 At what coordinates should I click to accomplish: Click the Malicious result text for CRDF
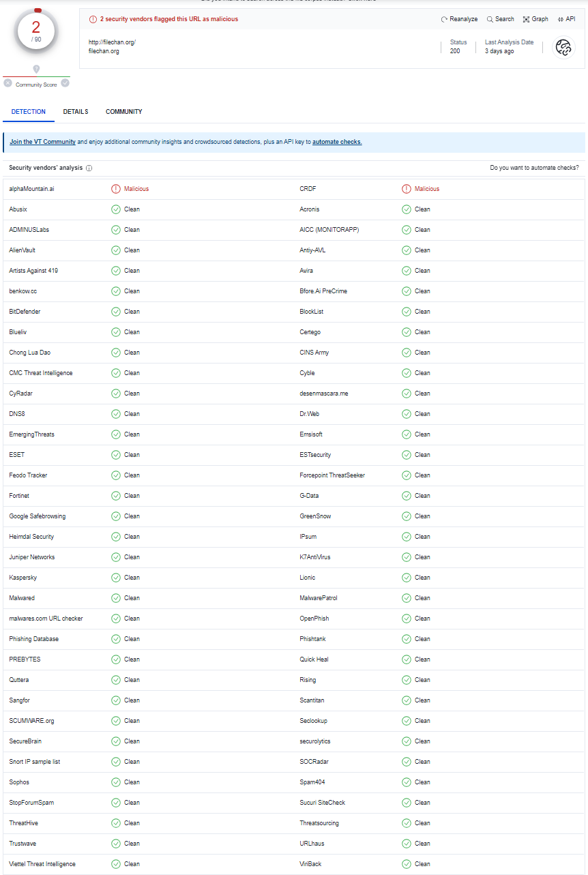[x=427, y=189]
